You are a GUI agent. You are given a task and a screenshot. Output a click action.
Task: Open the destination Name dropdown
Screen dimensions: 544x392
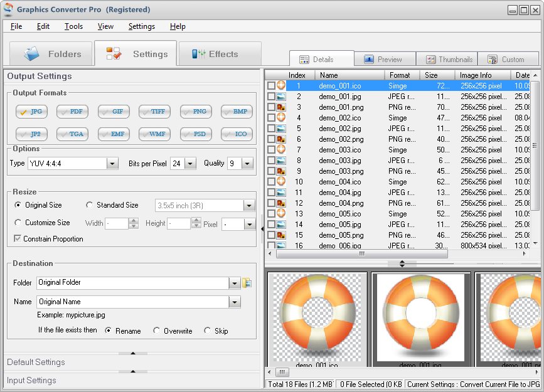point(235,302)
